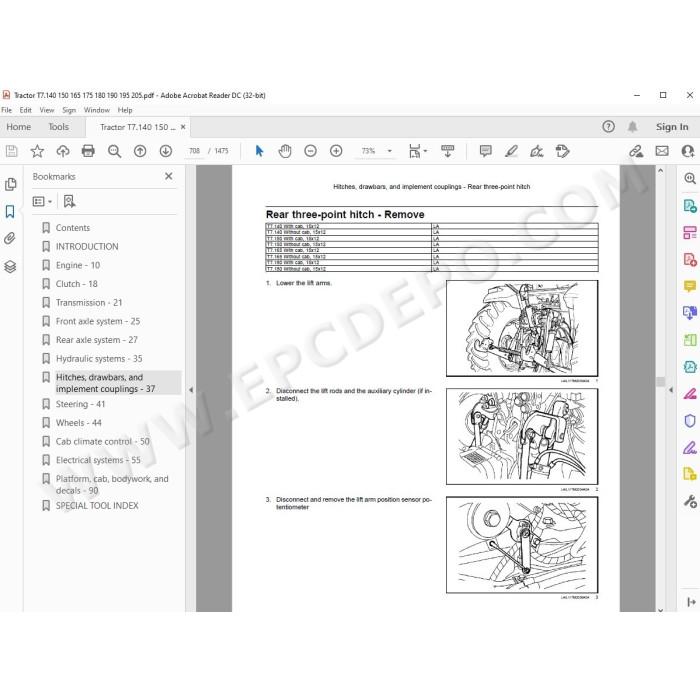Jump to the Engine - 10 bookmark
Screen dimensions: 700x700
click(x=78, y=266)
